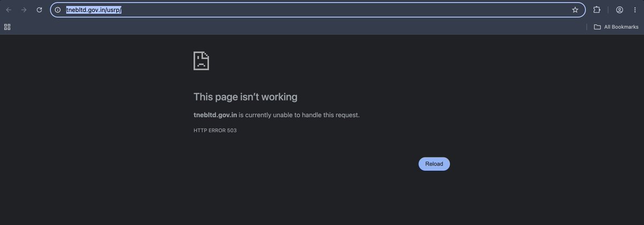Open the Extensions puzzle icon
The width and height of the screenshot is (644, 225).
(x=597, y=10)
